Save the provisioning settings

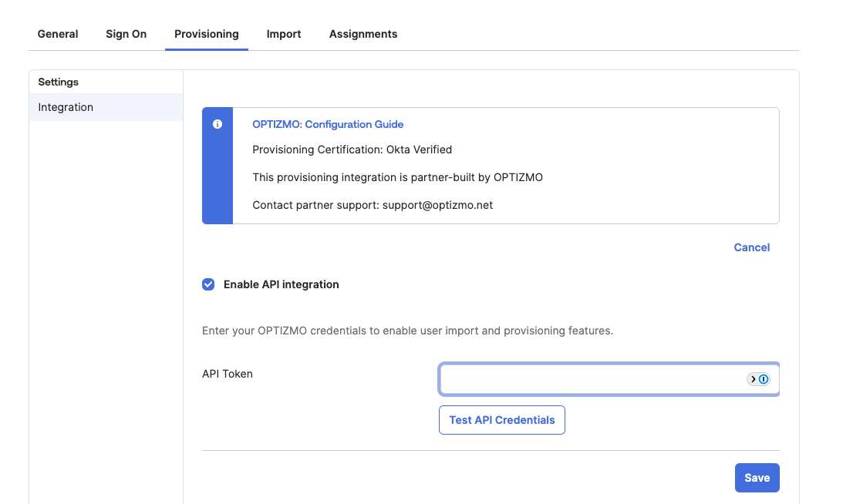tap(757, 478)
